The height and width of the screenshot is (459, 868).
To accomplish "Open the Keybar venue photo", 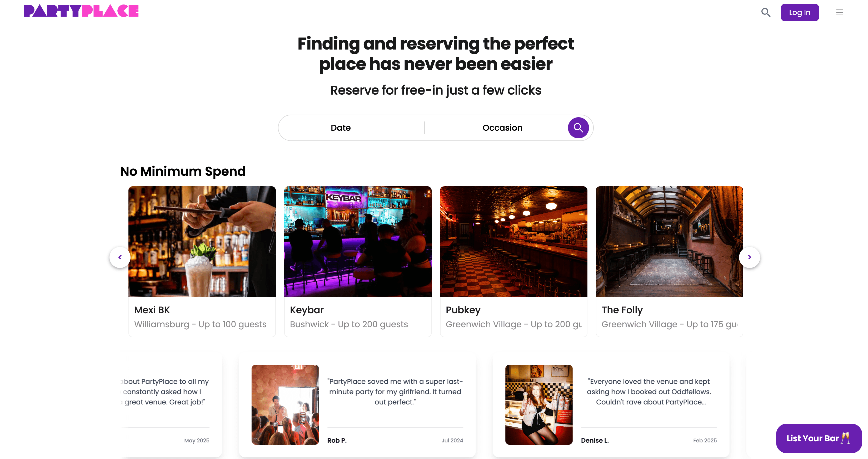I will coord(358,241).
